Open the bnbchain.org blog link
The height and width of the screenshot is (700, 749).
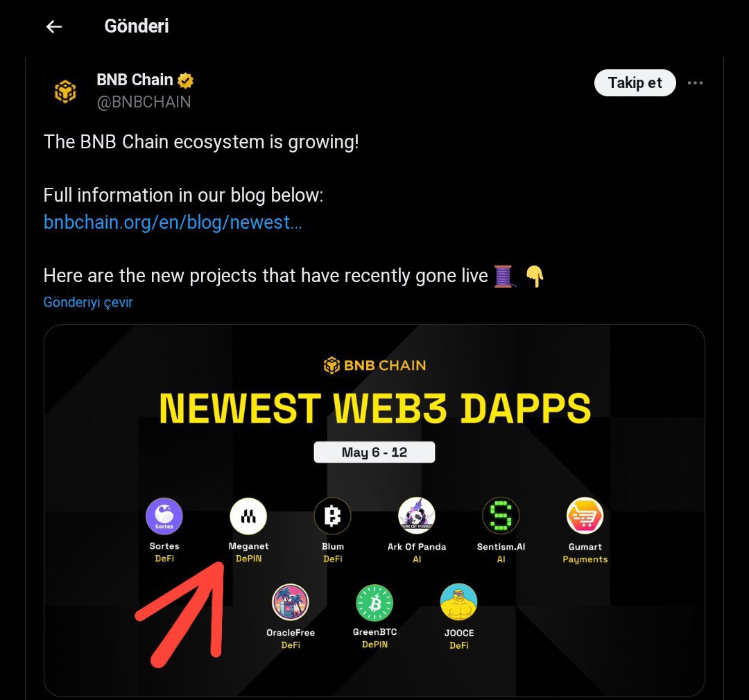[173, 222]
